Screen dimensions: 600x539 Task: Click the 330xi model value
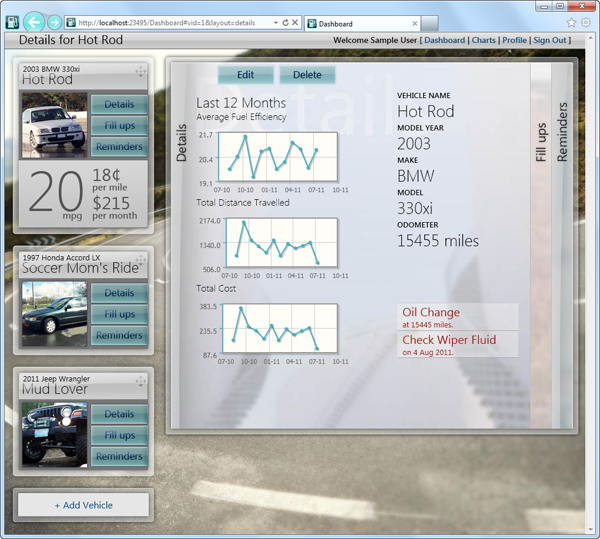click(x=415, y=208)
